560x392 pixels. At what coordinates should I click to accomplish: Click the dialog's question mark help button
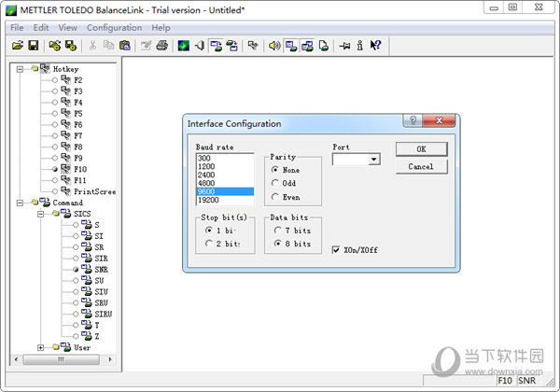(x=413, y=120)
